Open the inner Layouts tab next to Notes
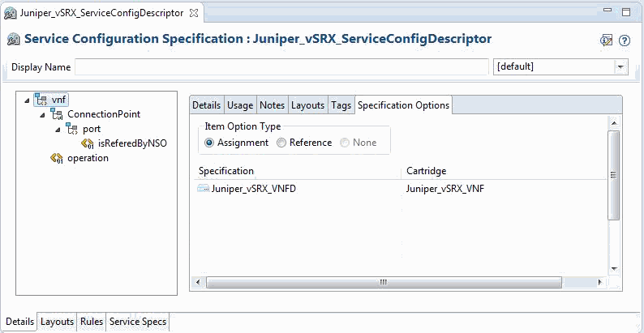Image resolution: width=644 pixels, height=333 pixels. click(308, 105)
